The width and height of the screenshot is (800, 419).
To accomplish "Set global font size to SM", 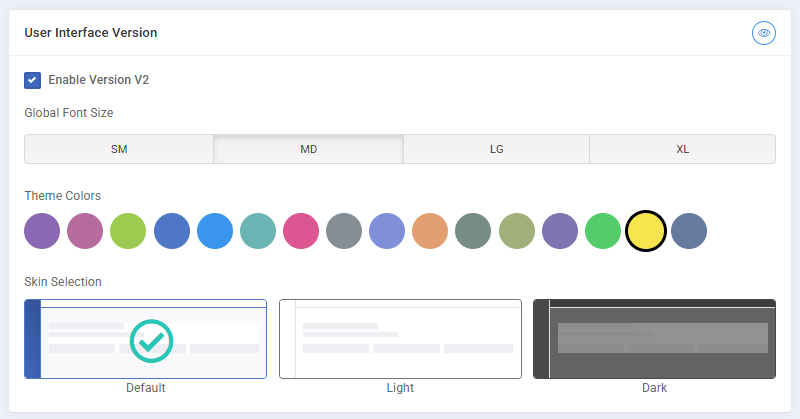I will (x=119, y=149).
